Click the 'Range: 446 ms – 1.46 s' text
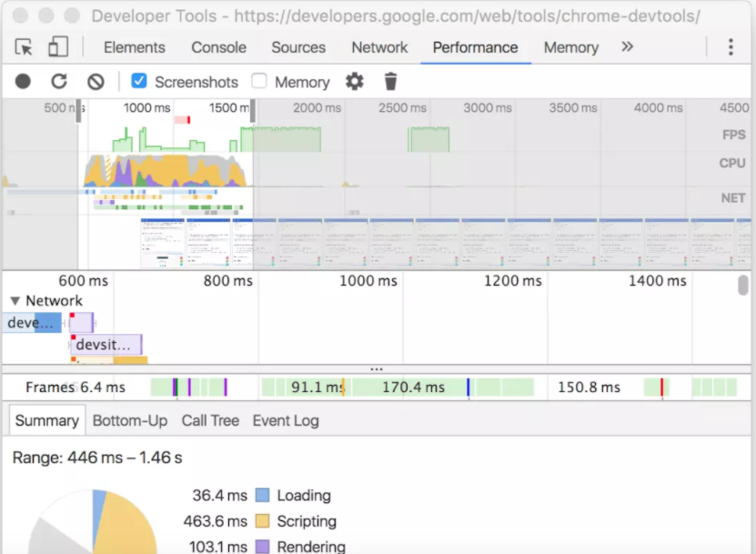The width and height of the screenshot is (756, 554). (97, 458)
